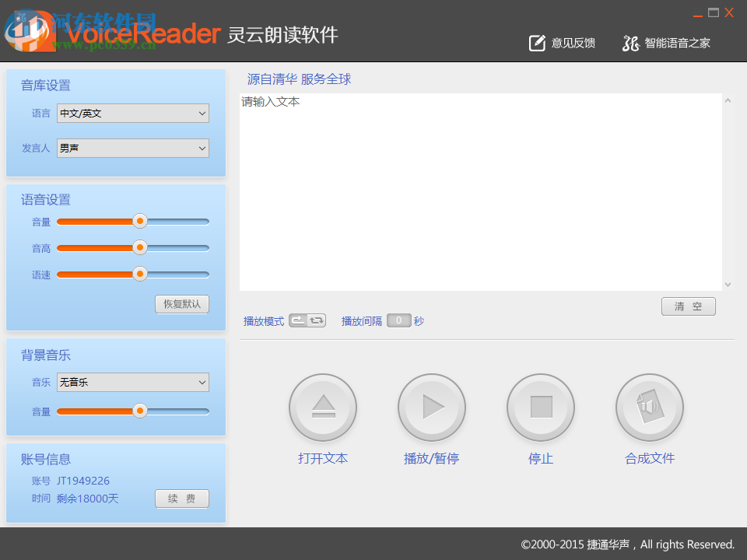The height and width of the screenshot is (560, 747).
Task: Enable loop playback mode
Action: [314, 320]
